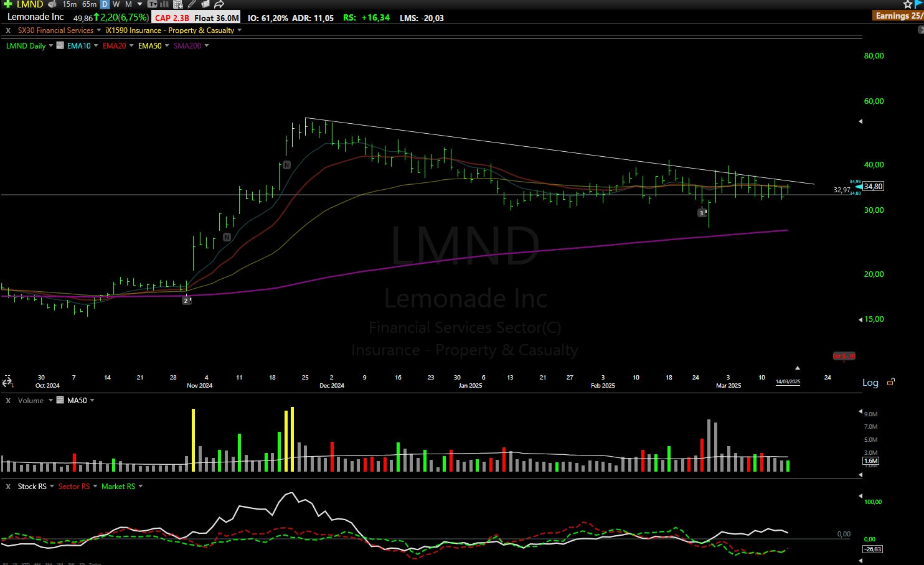Click the SMA200 indicator label

coord(187,45)
